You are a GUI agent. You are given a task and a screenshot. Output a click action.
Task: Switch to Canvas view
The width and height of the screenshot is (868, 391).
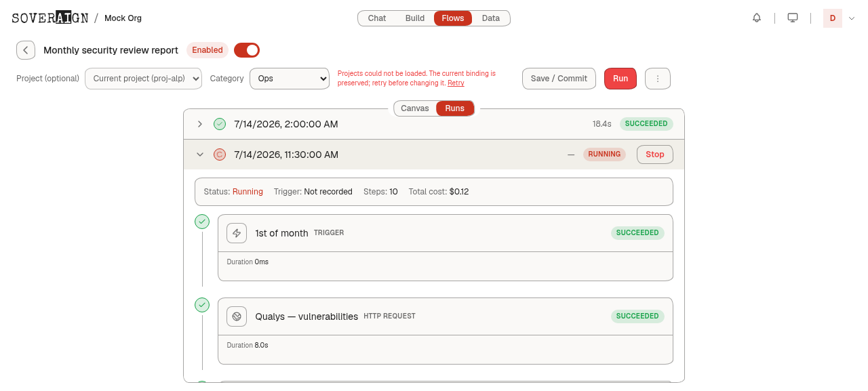415,108
